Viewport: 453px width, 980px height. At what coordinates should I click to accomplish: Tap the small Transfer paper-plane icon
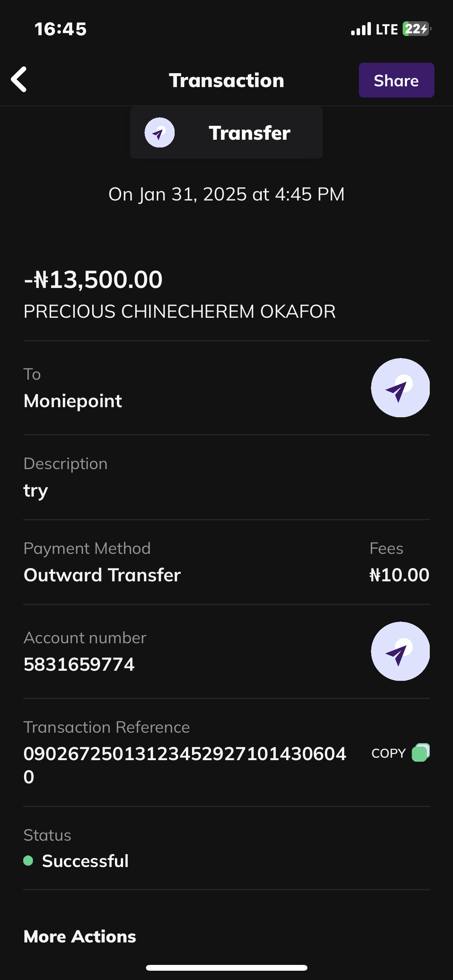(x=160, y=133)
